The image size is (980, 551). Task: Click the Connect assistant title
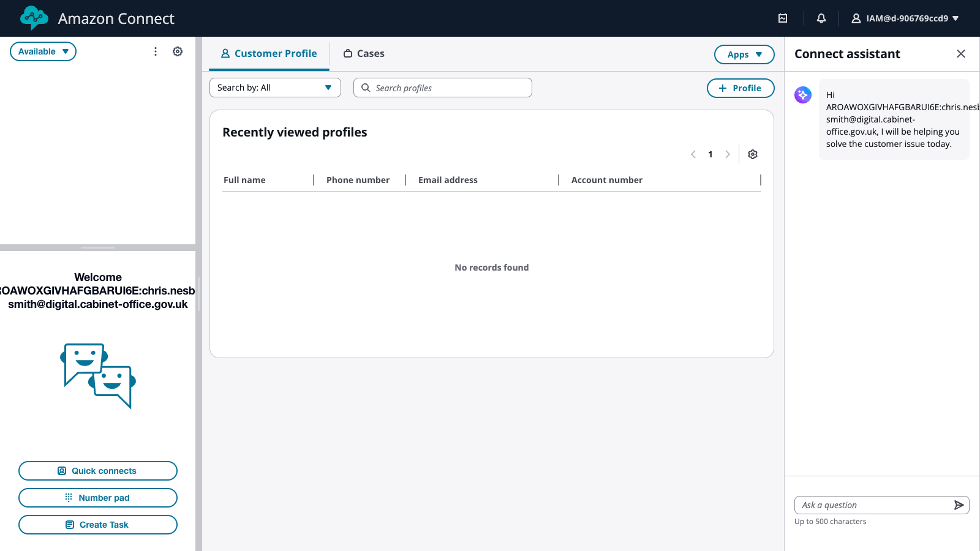click(x=847, y=54)
